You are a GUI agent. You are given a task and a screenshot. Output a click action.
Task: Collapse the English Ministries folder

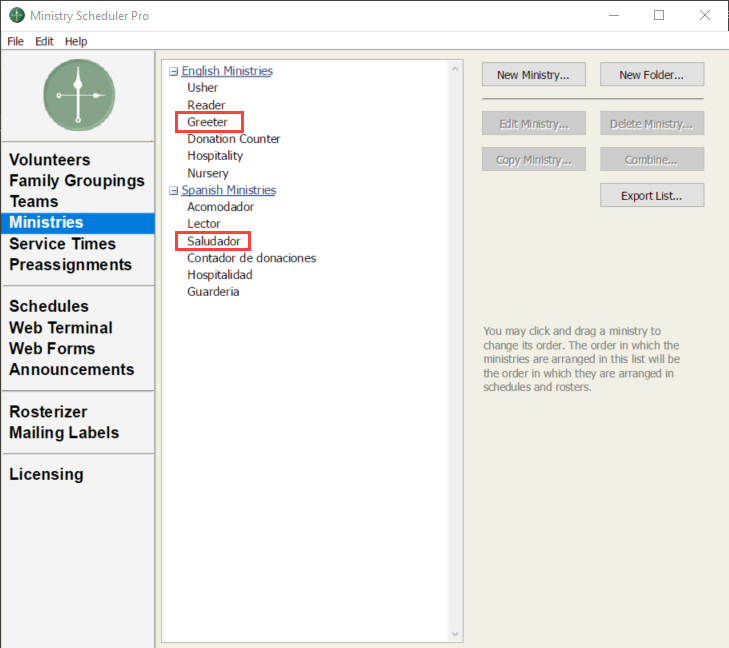click(174, 71)
